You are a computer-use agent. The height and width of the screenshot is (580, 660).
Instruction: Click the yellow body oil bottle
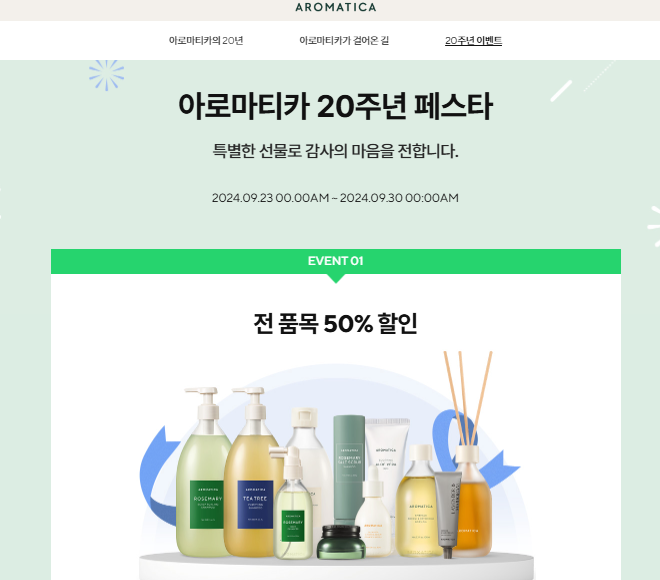[418, 501]
